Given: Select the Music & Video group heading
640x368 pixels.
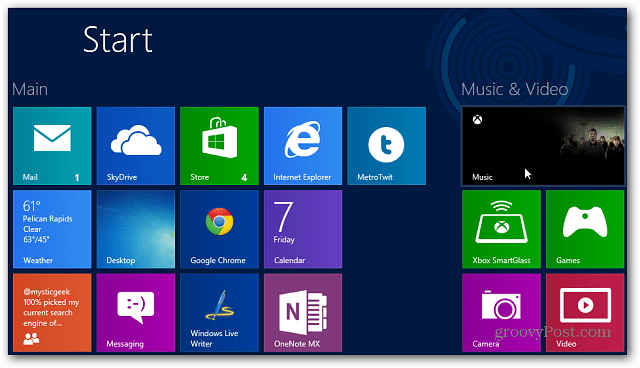Looking at the screenshot, I should click(x=515, y=89).
